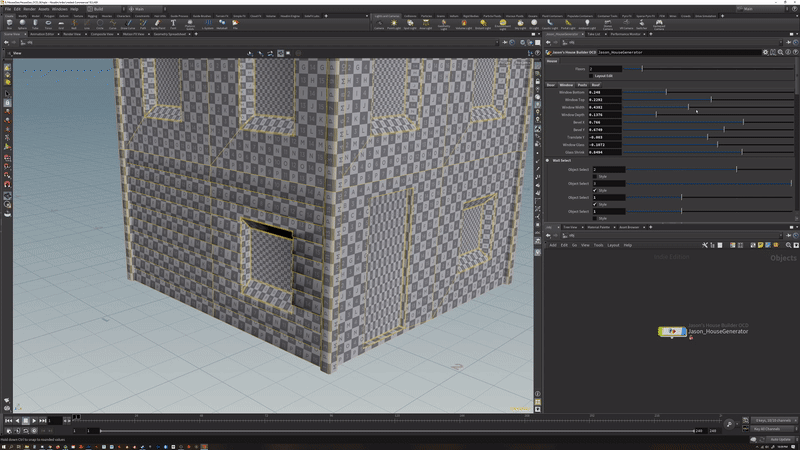
Task: Add a Sky Light from the shelf
Action: coord(520,24)
